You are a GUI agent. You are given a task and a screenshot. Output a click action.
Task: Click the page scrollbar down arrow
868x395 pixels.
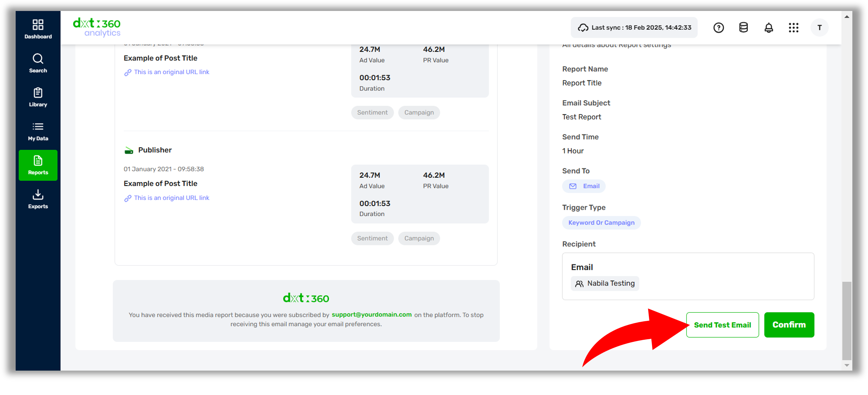click(x=846, y=365)
